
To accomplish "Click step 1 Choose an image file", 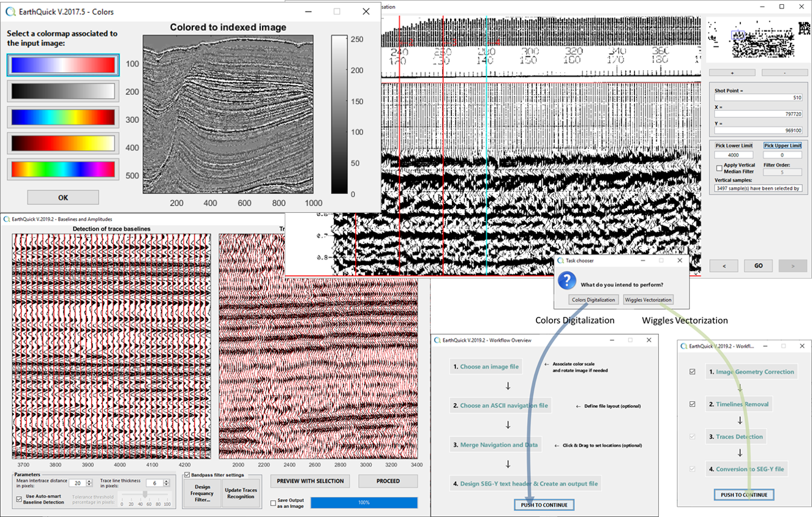I will click(486, 366).
